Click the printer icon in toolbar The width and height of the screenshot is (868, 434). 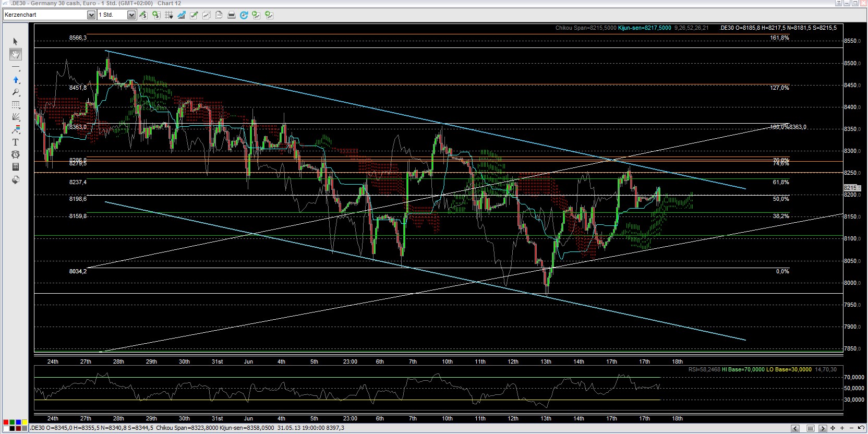(231, 15)
